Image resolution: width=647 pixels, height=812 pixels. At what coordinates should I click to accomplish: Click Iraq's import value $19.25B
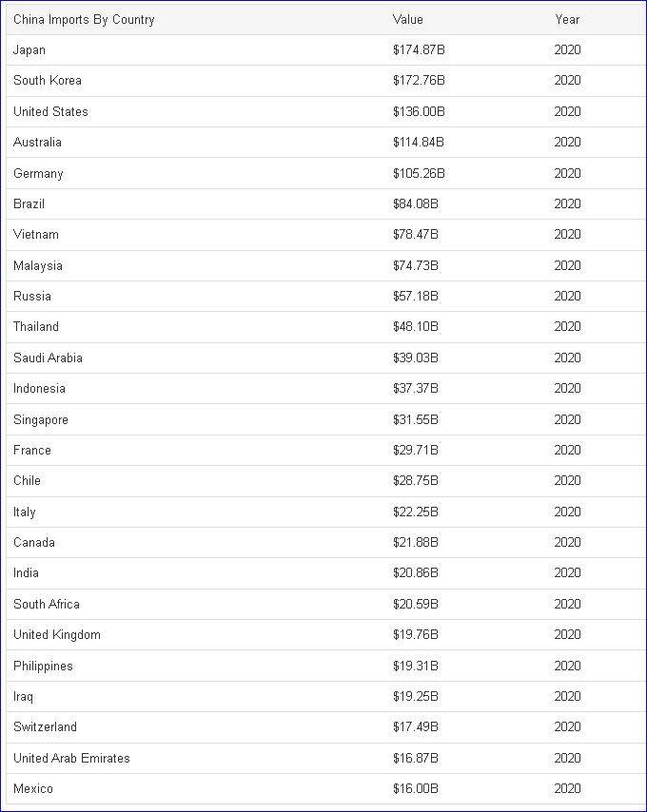[x=416, y=696]
